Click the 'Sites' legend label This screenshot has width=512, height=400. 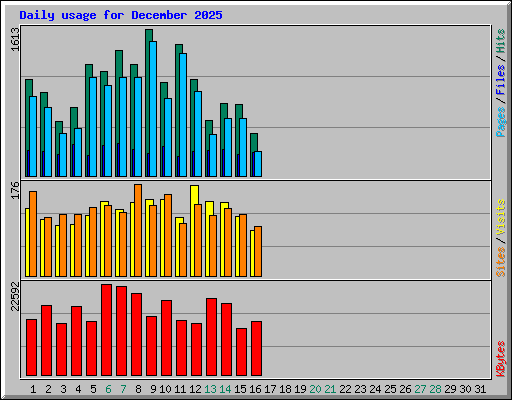tap(500, 262)
